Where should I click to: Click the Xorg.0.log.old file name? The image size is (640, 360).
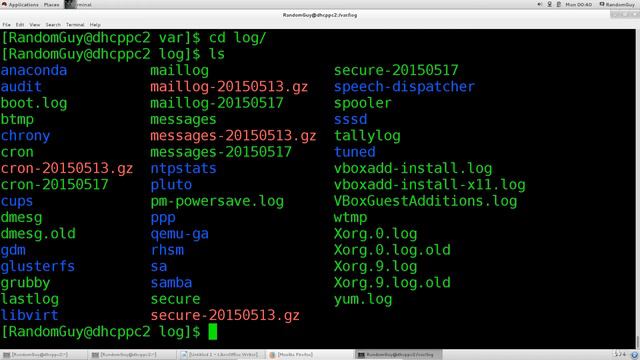tap(392, 250)
